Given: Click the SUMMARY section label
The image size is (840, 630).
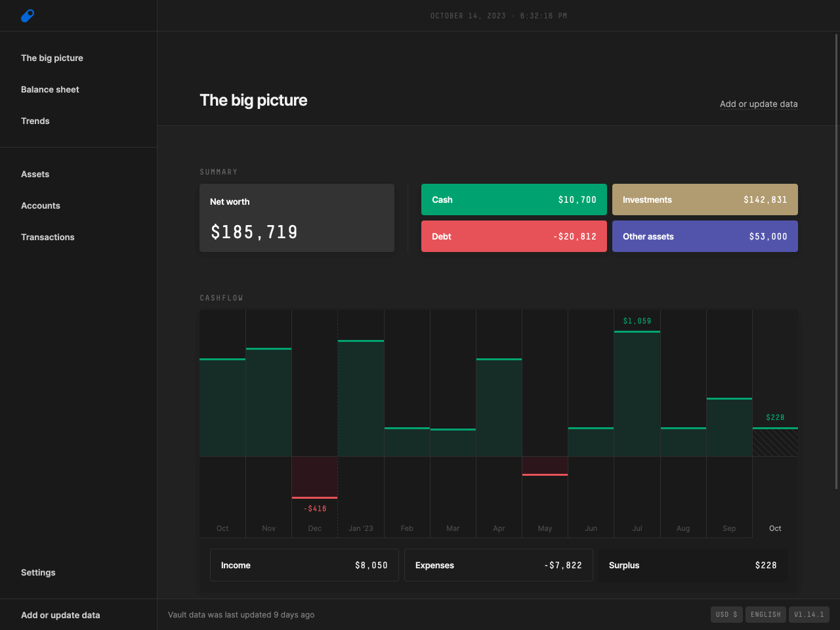Looking at the screenshot, I should (219, 172).
